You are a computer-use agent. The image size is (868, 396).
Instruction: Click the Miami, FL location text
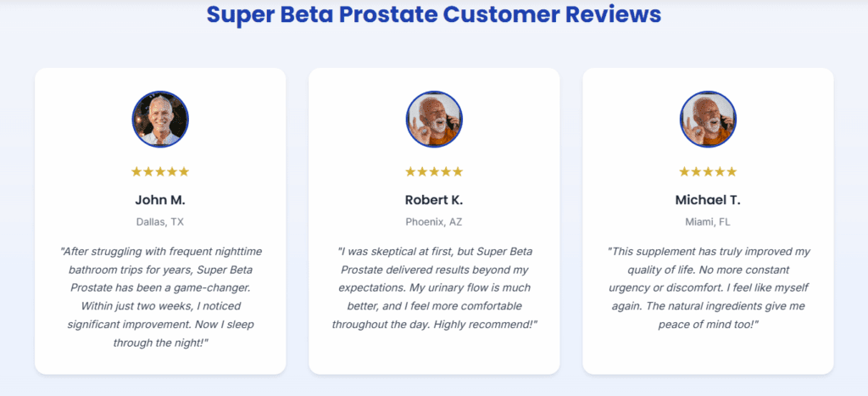[708, 222]
